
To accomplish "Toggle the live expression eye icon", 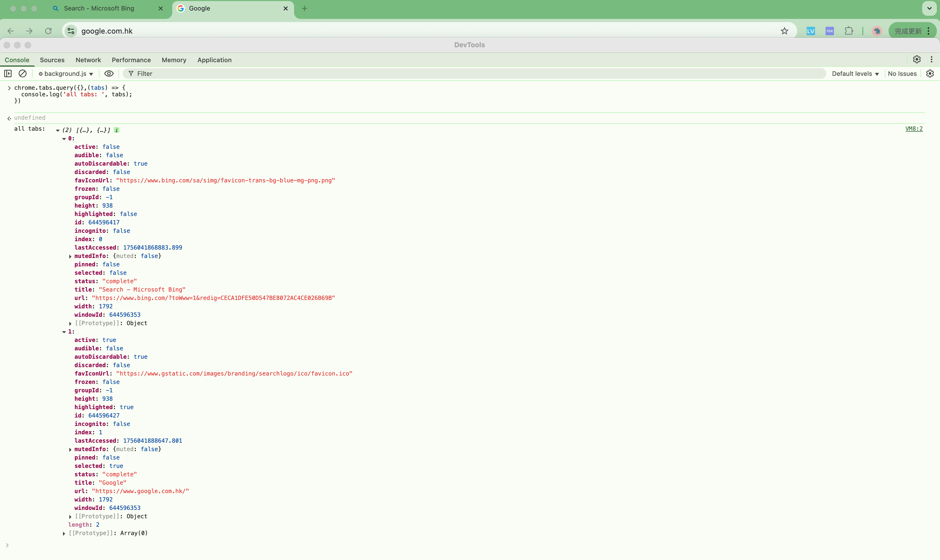I will click(109, 73).
